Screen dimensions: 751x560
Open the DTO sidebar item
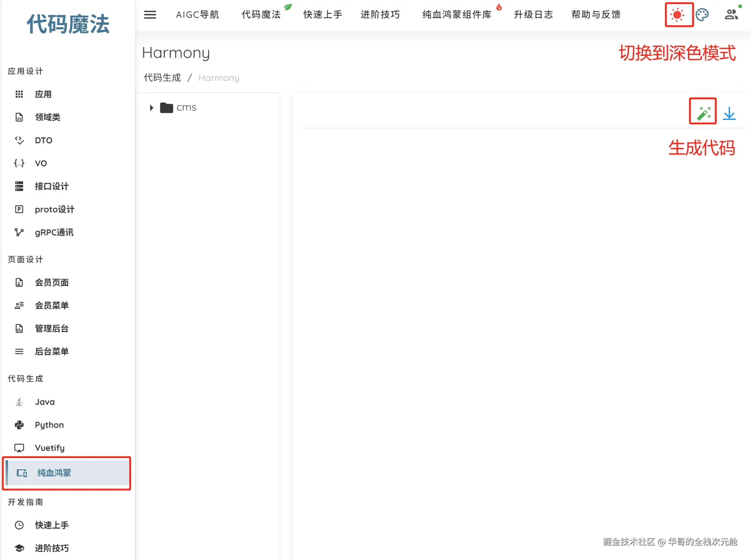click(x=44, y=140)
